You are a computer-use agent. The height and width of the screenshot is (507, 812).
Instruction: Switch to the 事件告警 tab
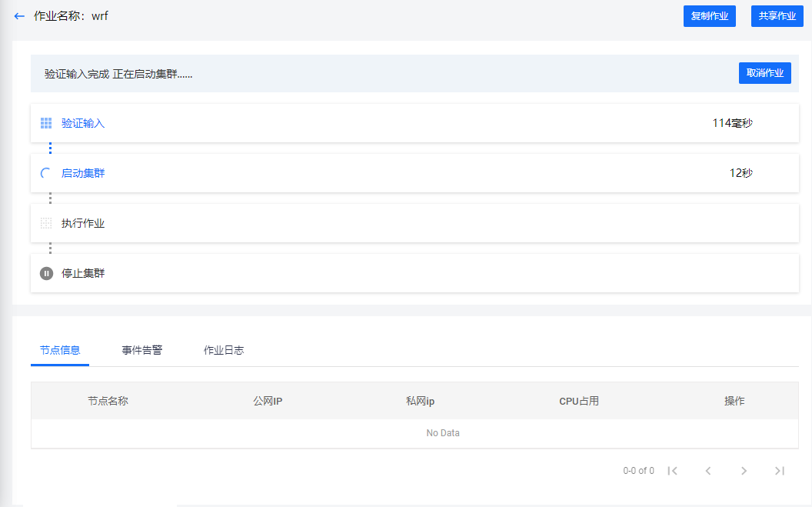click(x=142, y=350)
